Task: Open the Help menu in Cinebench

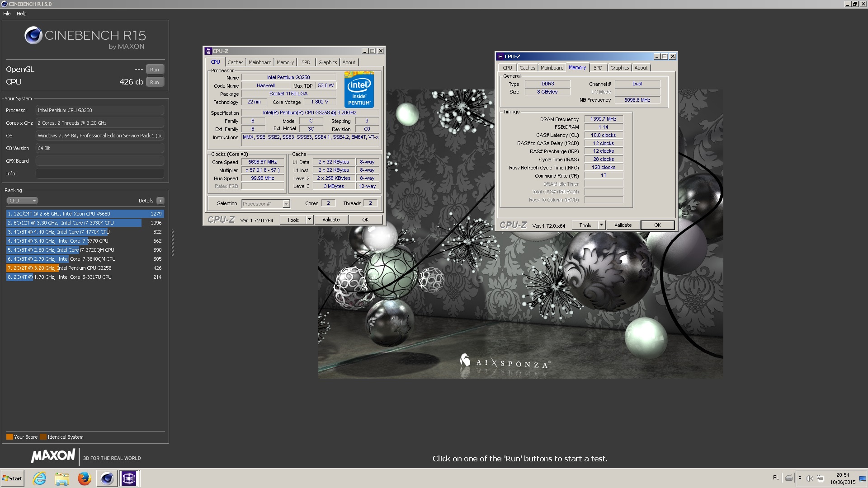Action: [x=22, y=14]
